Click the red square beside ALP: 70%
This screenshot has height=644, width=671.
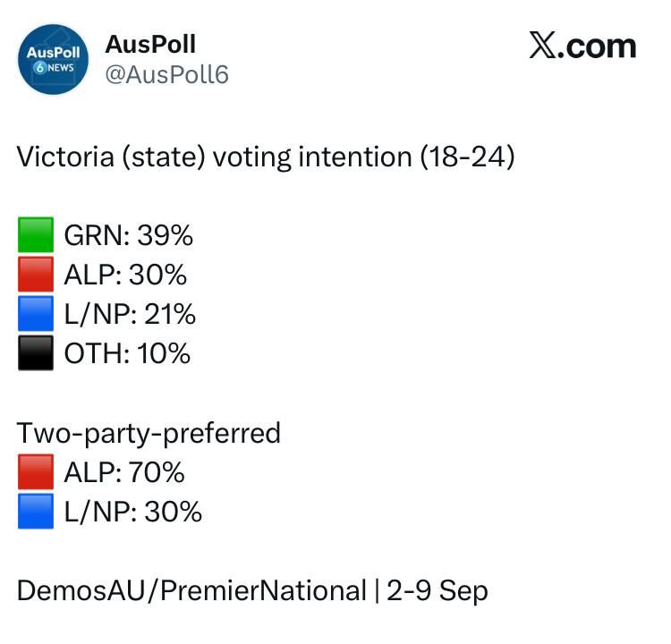point(36,472)
